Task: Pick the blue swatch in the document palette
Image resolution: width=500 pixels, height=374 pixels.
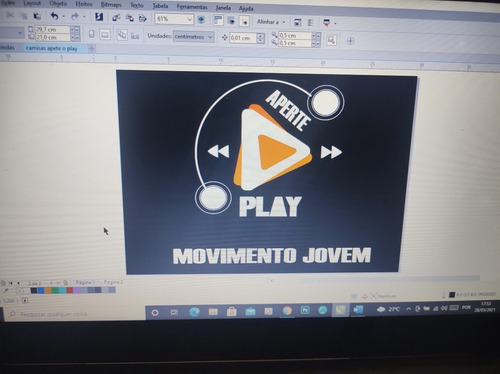Action: [x=41, y=291]
